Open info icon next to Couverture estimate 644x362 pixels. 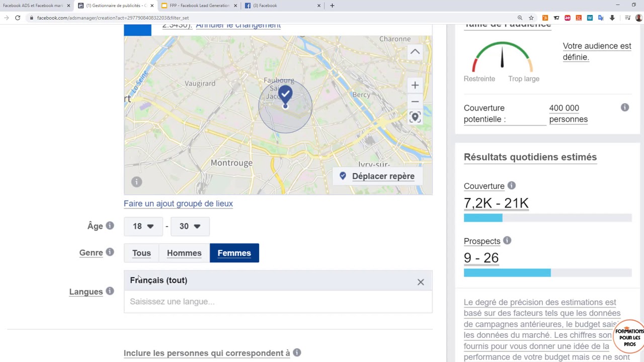(x=511, y=186)
